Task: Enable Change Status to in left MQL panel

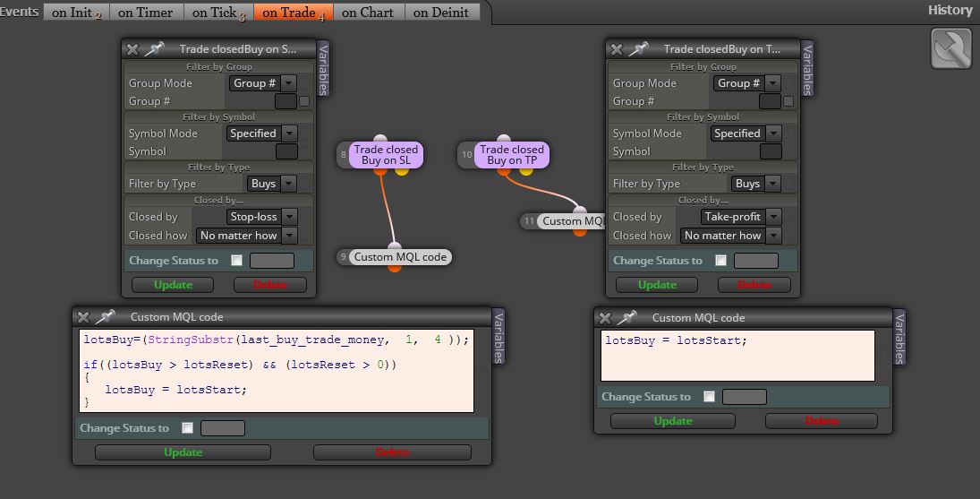Action: pos(188,427)
